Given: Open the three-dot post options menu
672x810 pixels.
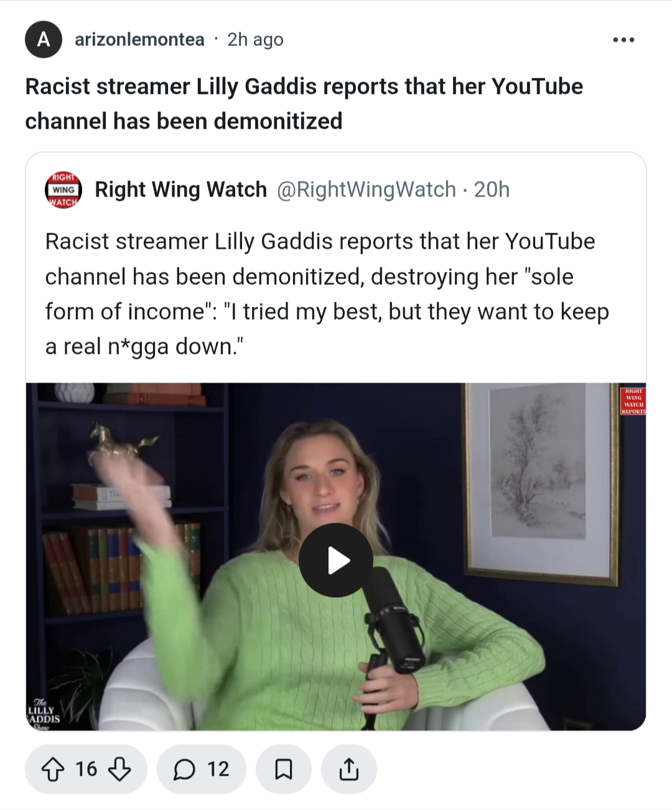Looking at the screenshot, I should pyautogui.click(x=623, y=40).
